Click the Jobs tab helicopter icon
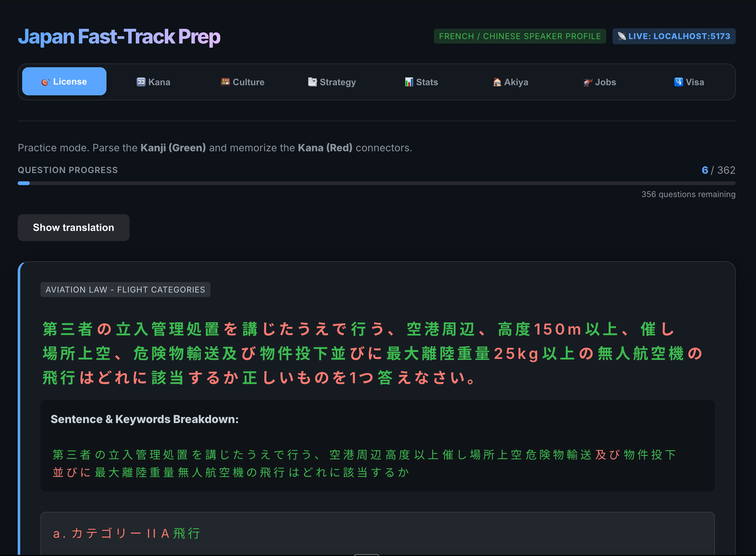The image size is (756, 556). click(588, 82)
